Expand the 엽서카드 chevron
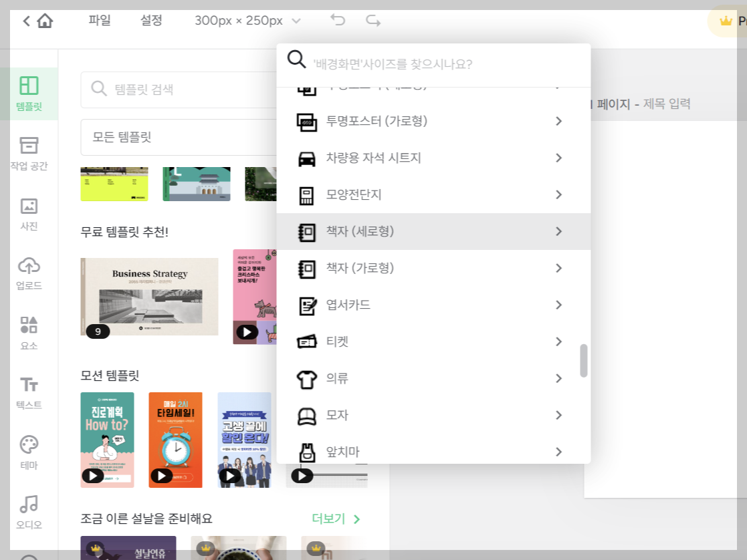Screen dimensions: 747x560 click(559, 305)
